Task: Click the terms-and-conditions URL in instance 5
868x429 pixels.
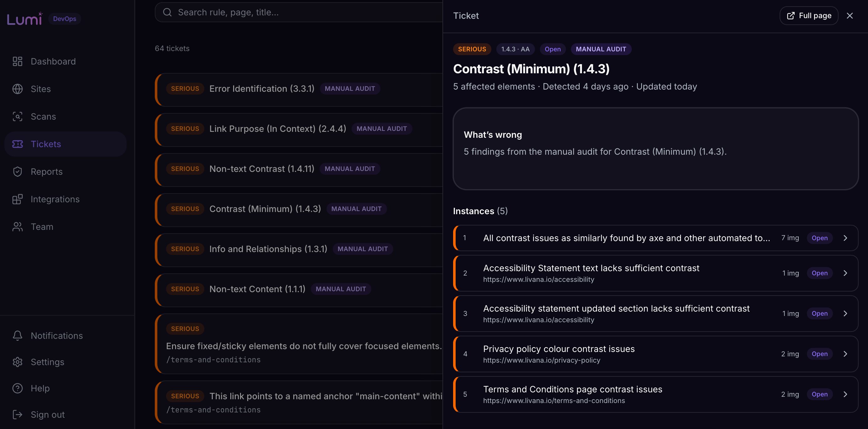Action: pyautogui.click(x=554, y=401)
